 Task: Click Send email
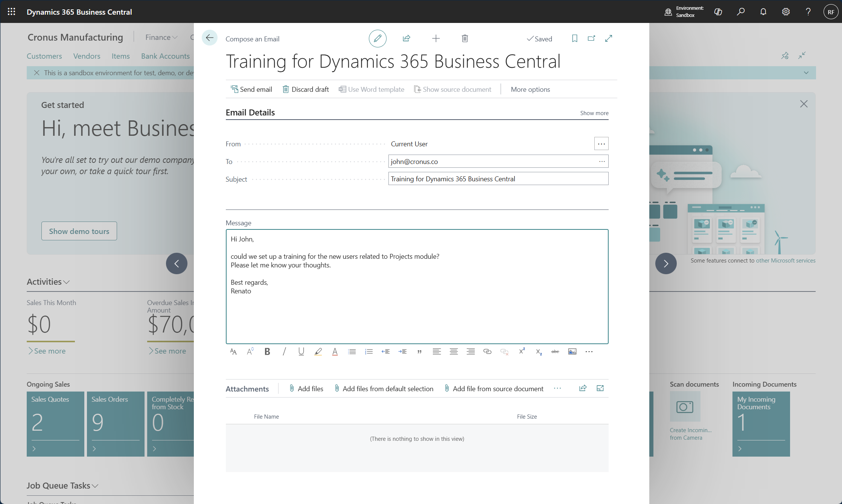click(x=251, y=89)
